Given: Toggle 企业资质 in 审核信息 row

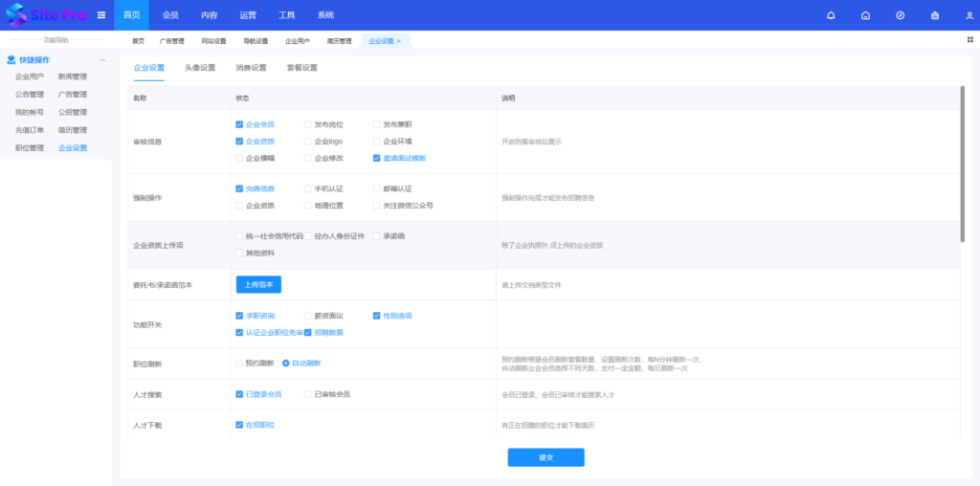Looking at the screenshot, I should (x=239, y=142).
